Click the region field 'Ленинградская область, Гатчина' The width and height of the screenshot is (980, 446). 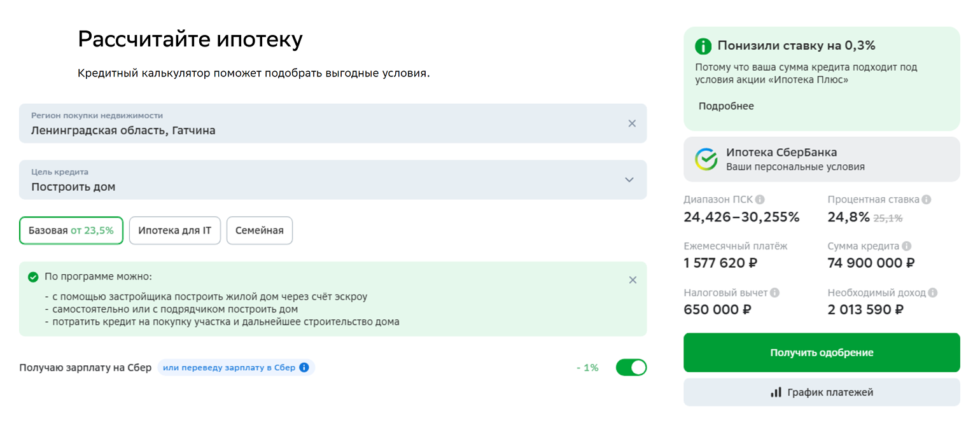tap(333, 123)
